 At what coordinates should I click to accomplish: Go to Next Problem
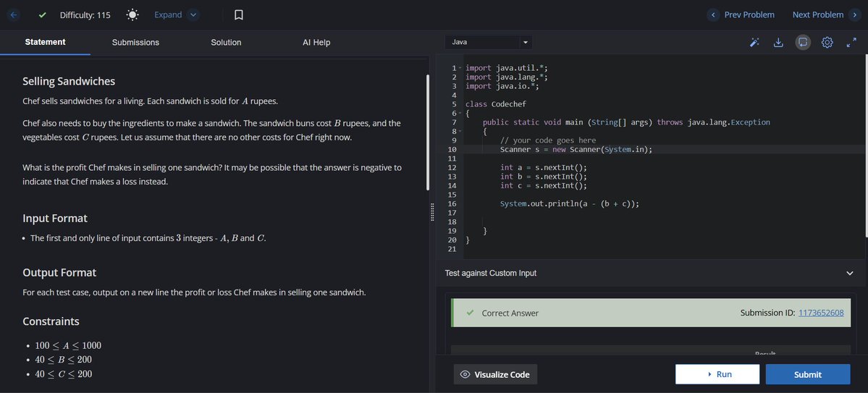coord(817,15)
